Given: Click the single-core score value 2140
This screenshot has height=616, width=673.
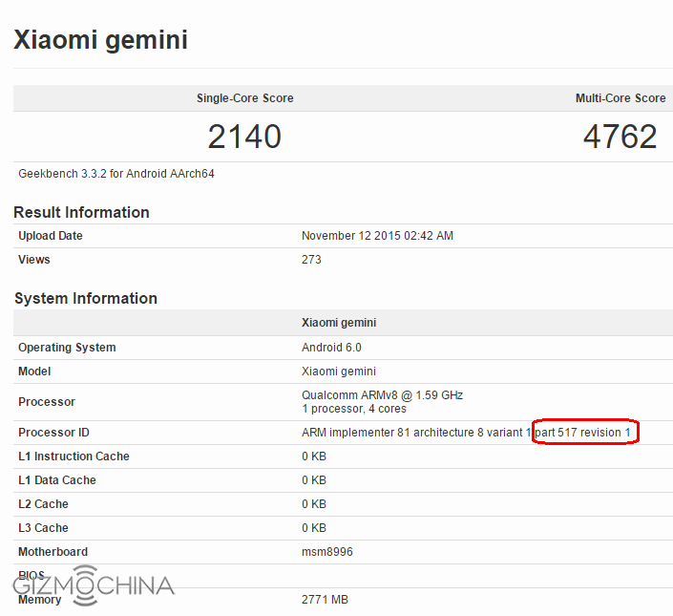Looking at the screenshot, I should (x=244, y=137).
